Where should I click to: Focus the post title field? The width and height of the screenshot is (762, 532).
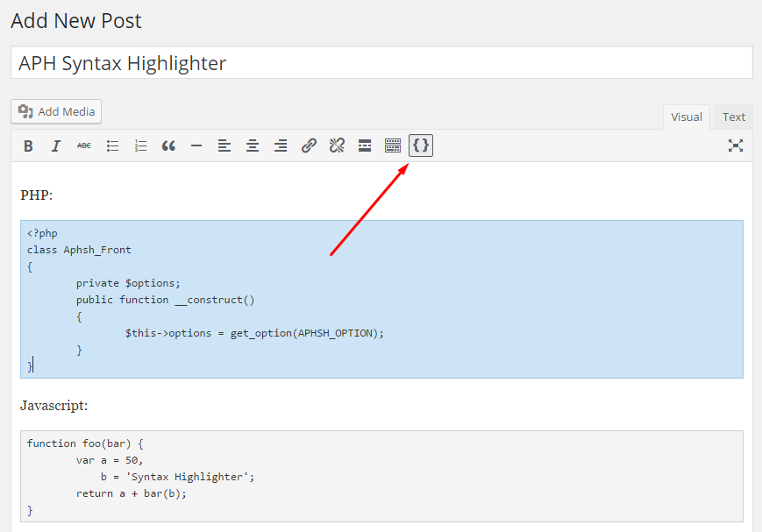pos(381,63)
